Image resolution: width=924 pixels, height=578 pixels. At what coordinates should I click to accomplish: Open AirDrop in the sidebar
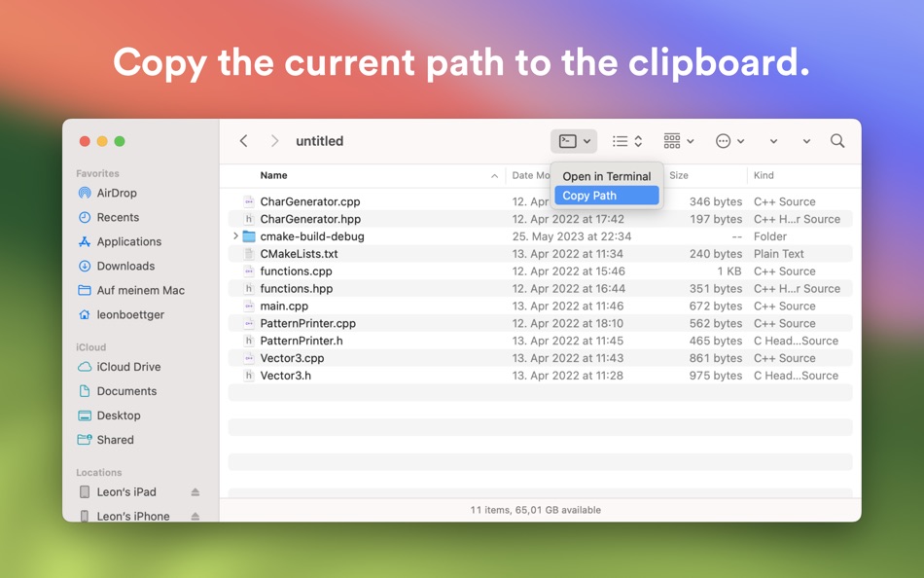pos(117,193)
